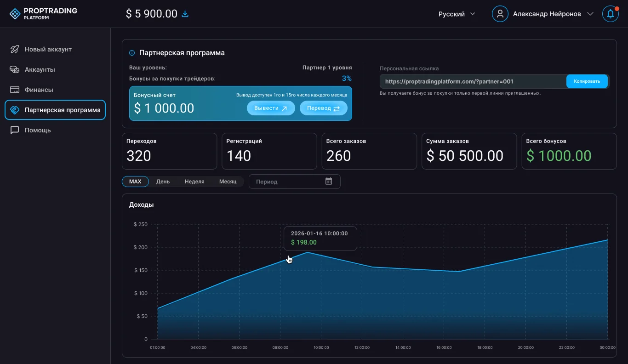The width and height of the screenshot is (628, 364).
Task: Switch chart range to Месяц
Action: point(228,182)
